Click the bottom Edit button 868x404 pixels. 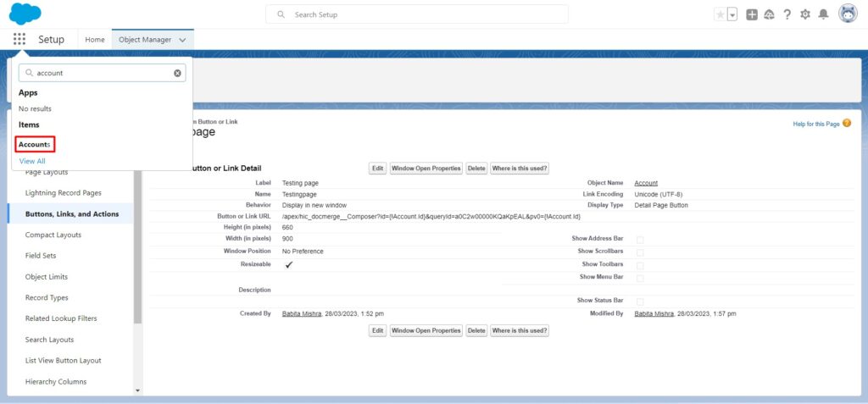point(377,330)
